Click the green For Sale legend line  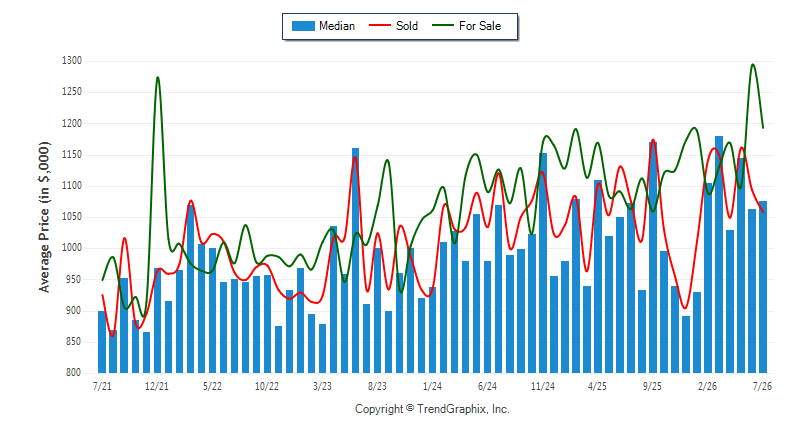pyautogui.click(x=443, y=26)
